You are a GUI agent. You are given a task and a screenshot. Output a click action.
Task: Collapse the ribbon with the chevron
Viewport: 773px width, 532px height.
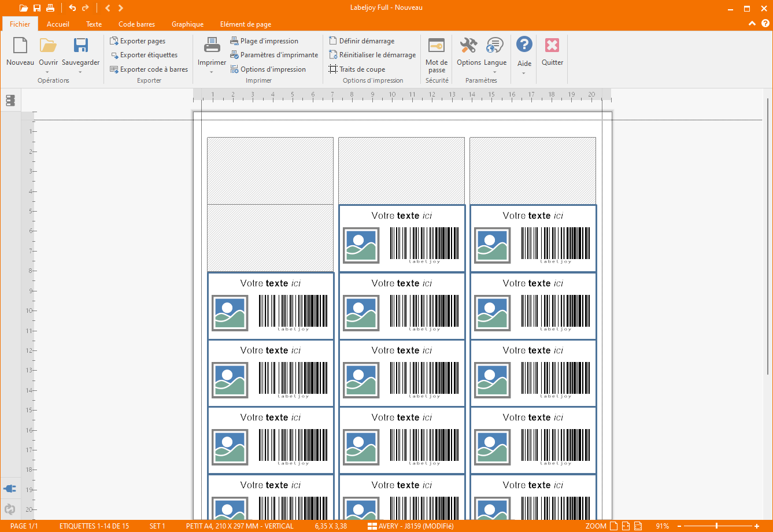click(x=752, y=24)
